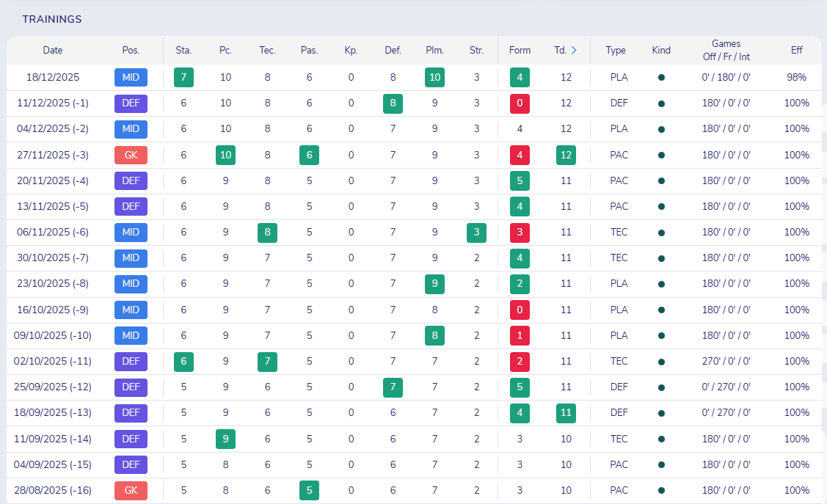
Task: Click the Games Off / Fr / Int header
Action: [x=726, y=50]
